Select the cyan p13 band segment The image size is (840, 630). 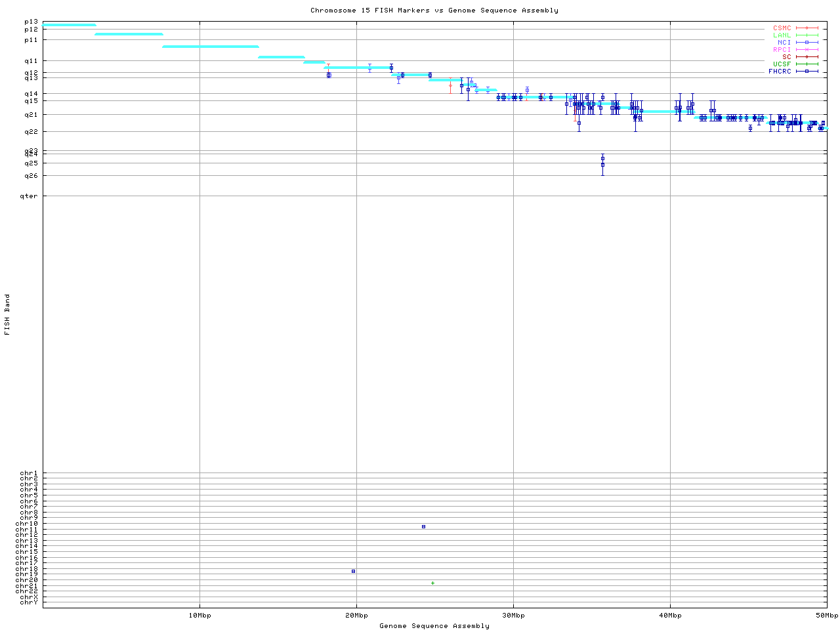pyautogui.click(x=69, y=25)
